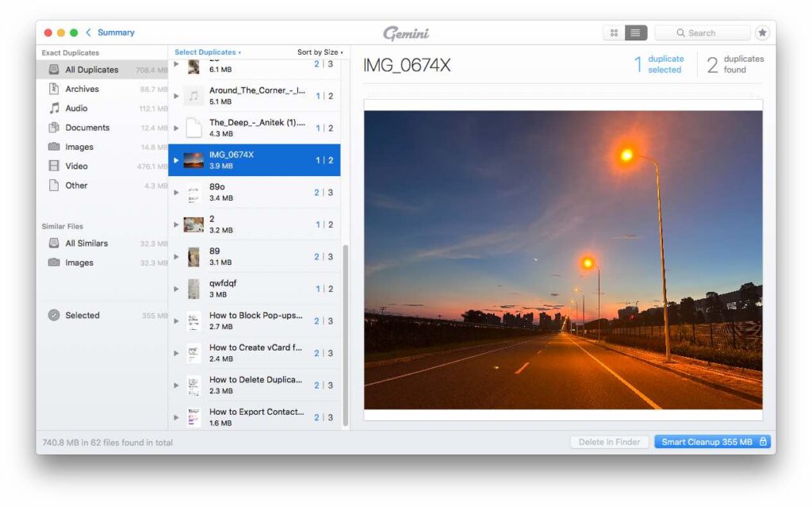812x506 pixels.
Task: Select the Archives category icon
Action: 54,89
